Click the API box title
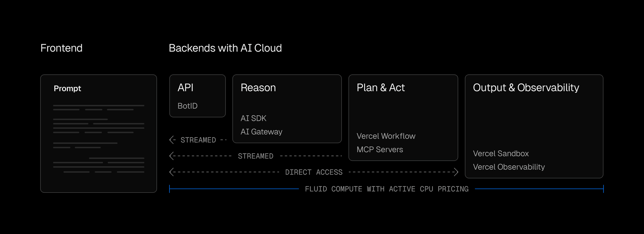The image size is (644, 234). 185,87
